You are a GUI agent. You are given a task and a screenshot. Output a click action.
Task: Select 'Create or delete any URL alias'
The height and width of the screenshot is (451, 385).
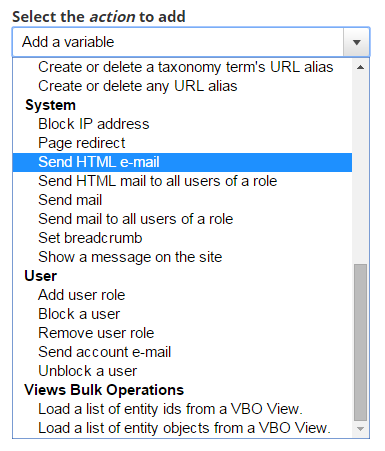pyautogui.click(x=182, y=86)
